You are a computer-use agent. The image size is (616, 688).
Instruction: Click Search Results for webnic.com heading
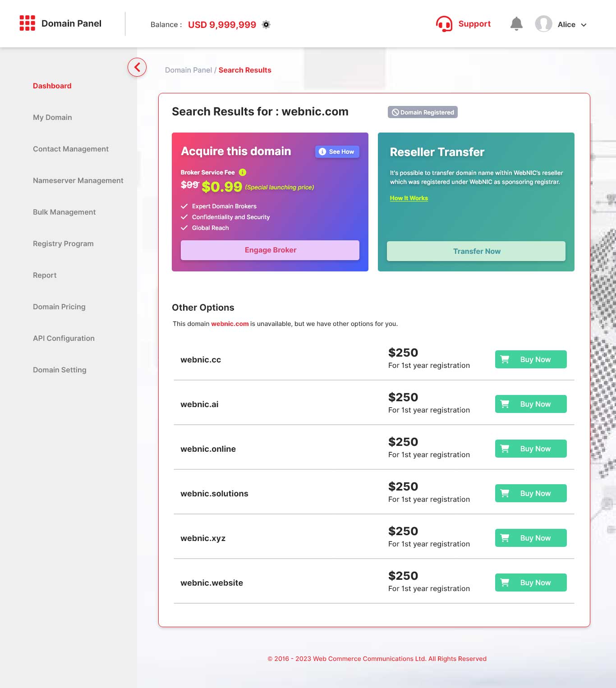point(260,111)
